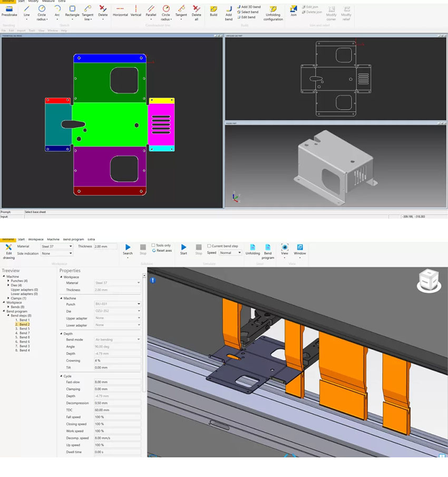The height and width of the screenshot is (477, 448).
Task: Open the Material Steel 37 dropdown
Action: pos(56,246)
